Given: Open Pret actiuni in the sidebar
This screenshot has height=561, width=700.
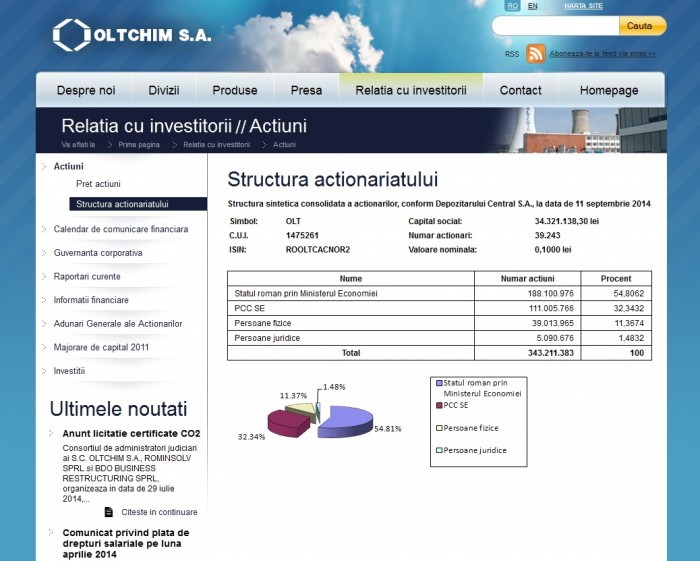Looking at the screenshot, I should pyautogui.click(x=98, y=184).
